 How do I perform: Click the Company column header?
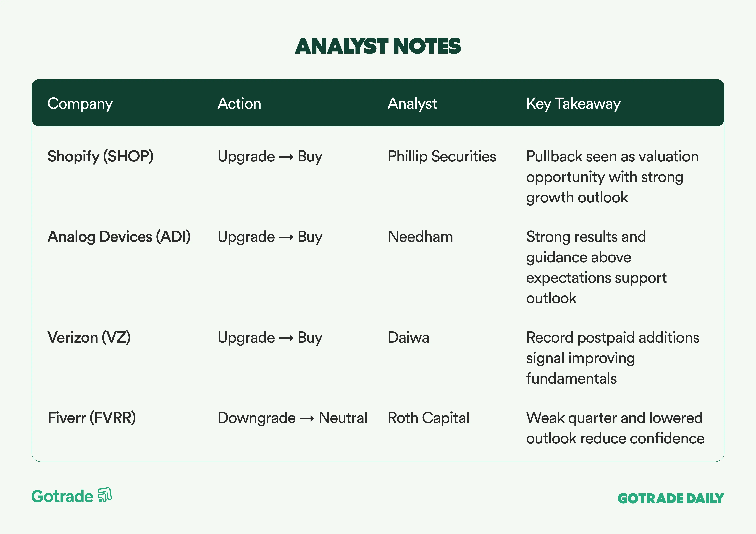click(x=80, y=104)
